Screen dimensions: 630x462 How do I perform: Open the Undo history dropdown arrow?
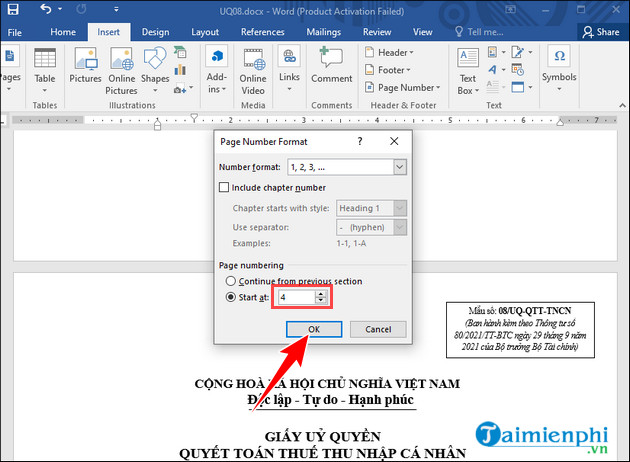click(60, 9)
